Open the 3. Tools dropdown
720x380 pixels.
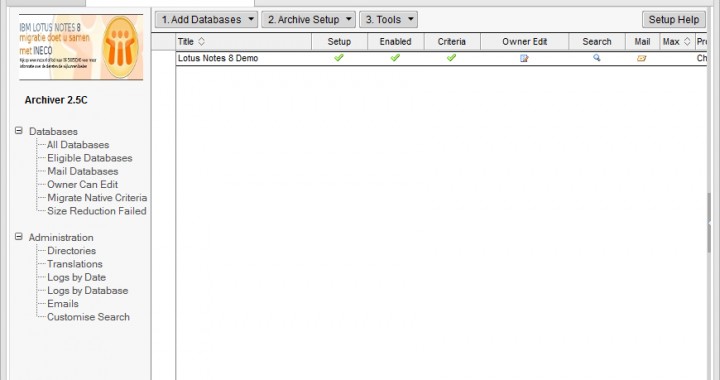coord(388,20)
